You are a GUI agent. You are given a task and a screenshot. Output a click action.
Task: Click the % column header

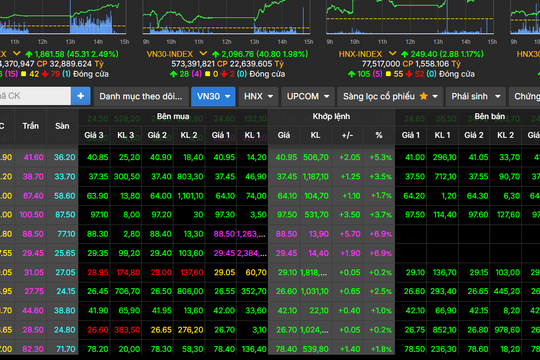(379, 135)
